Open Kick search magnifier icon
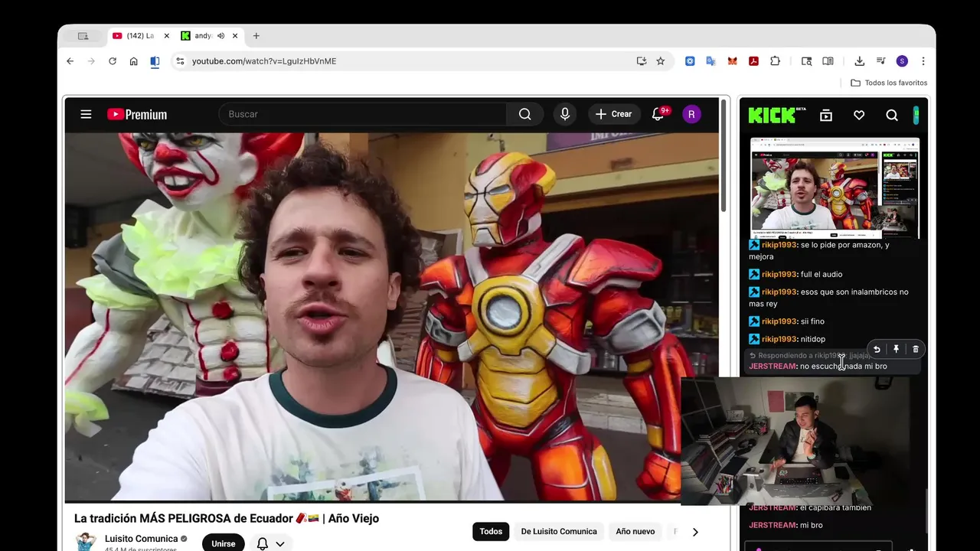Viewport: 980px width, 551px height. tap(892, 115)
